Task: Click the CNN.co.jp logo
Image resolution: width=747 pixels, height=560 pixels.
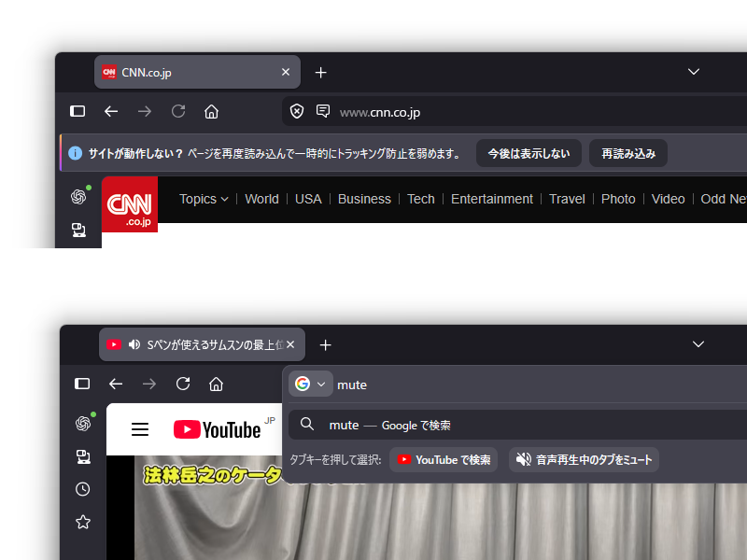Action: coord(130,204)
